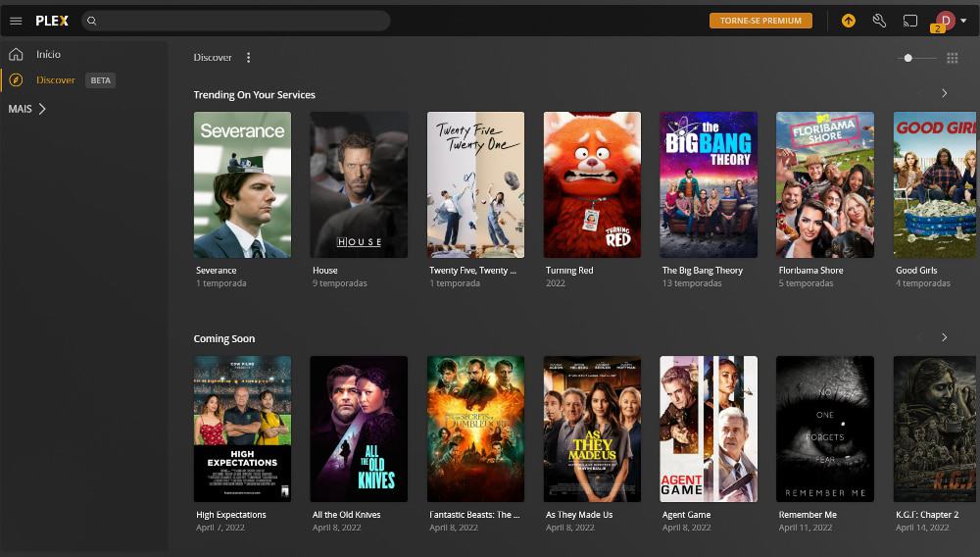This screenshot has width=980, height=557.
Task: Click the search magnifier icon
Action: click(x=92, y=21)
